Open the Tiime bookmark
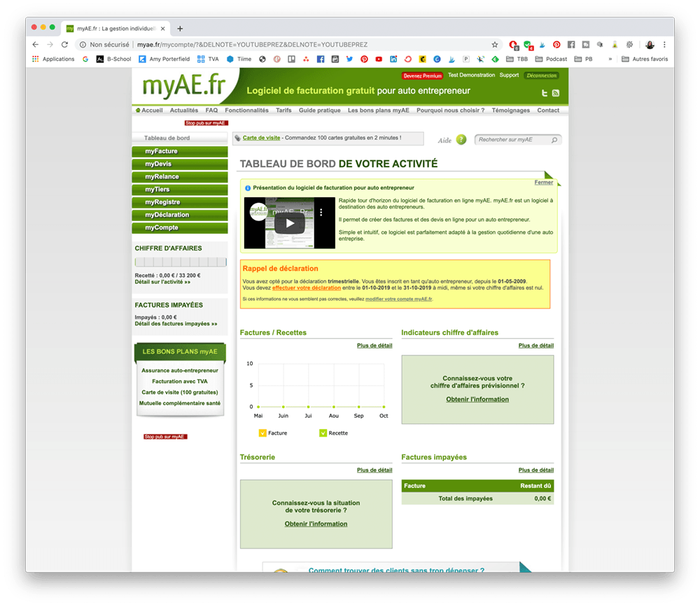The width and height of the screenshot is (700, 606). (239, 59)
